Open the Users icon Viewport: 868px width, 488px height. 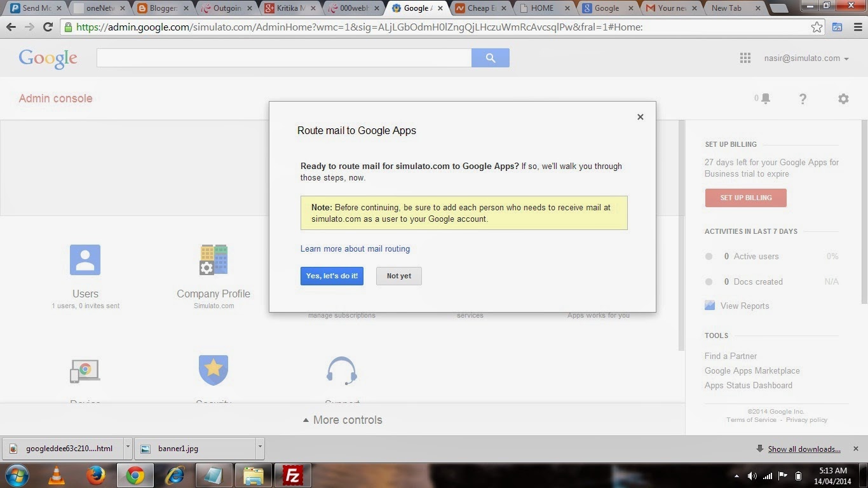pyautogui.click(x=85, y=260)
